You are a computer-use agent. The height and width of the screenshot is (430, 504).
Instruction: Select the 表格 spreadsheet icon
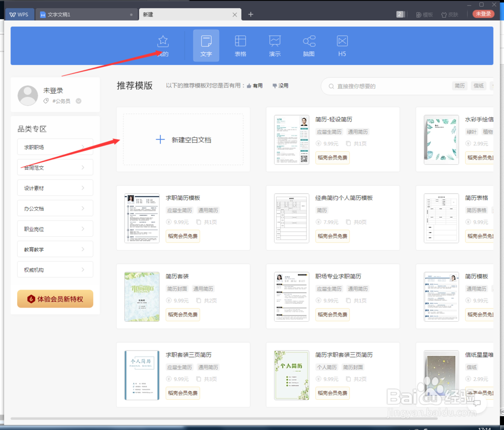coord(240,45)
